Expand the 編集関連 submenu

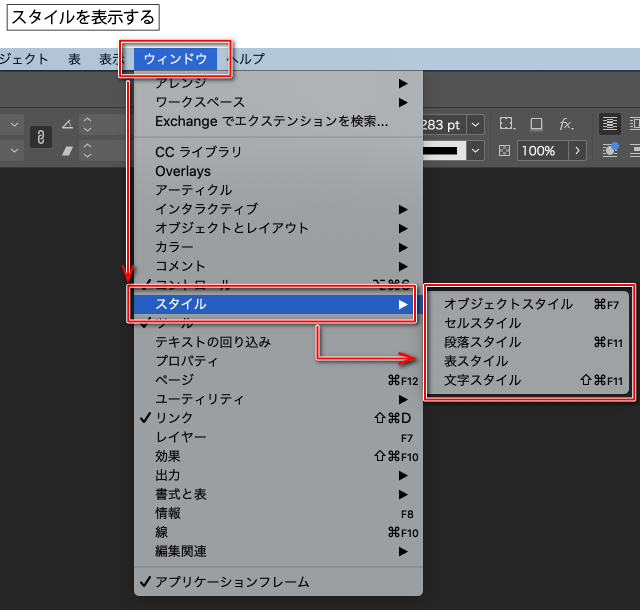click(x=278, y=552)
